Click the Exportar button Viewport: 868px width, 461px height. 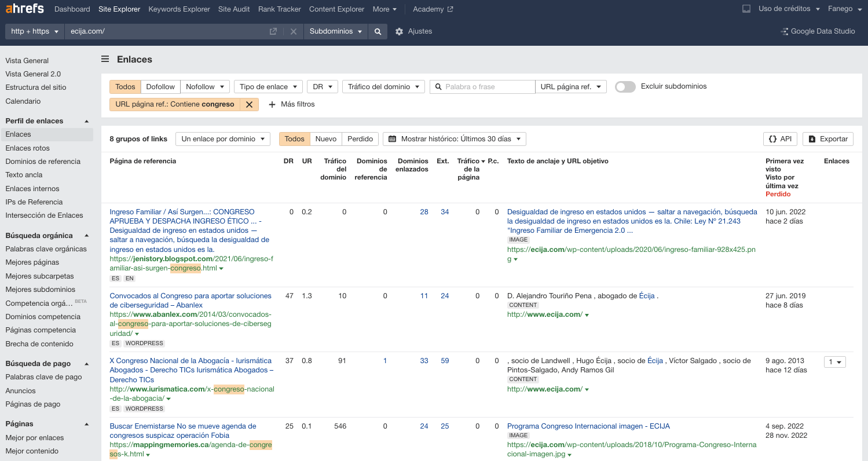(827, 138)
